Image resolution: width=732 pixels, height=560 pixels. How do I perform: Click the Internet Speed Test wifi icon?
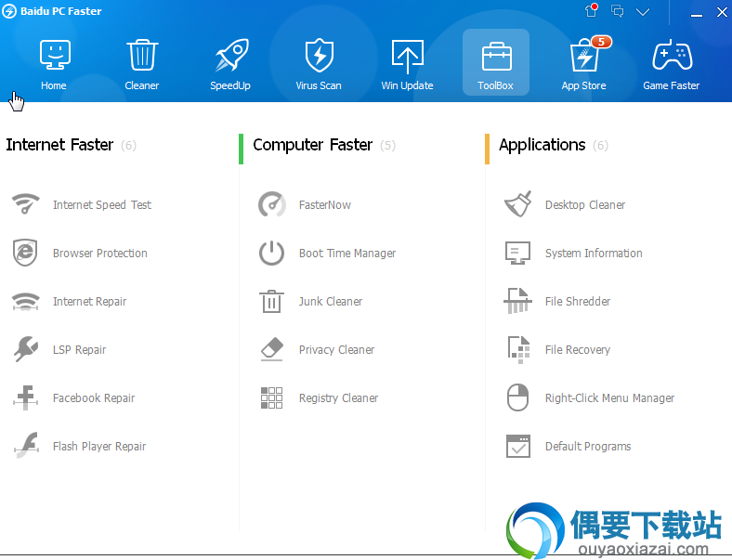pos(26,204)
